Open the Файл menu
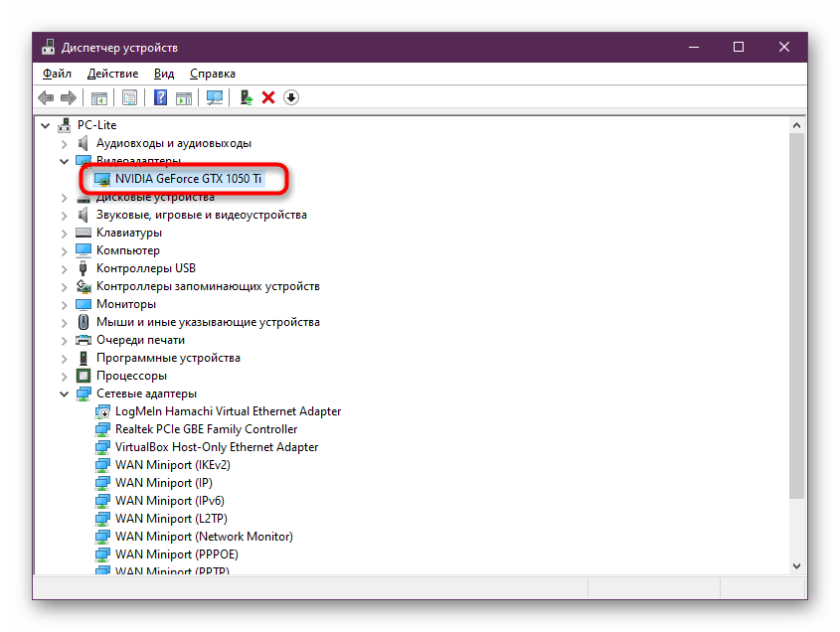The width and height of the screenshot is (840, 632). pos(57,74)
